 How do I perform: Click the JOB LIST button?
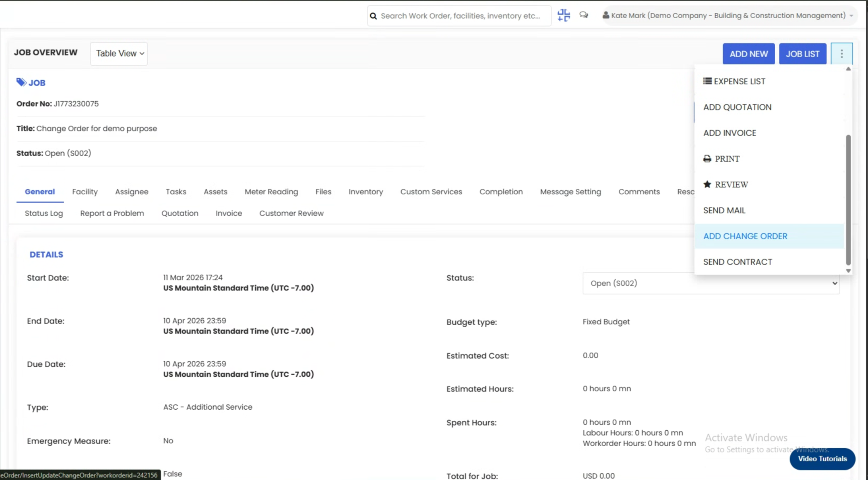tap(802, 54)
